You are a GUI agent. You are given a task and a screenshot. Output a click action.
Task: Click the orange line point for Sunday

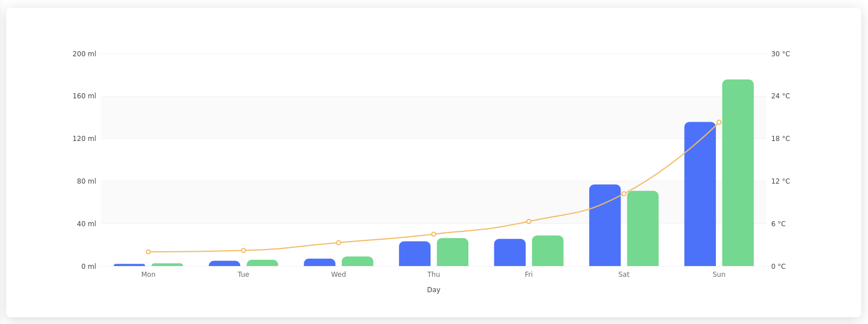[719, 122]
